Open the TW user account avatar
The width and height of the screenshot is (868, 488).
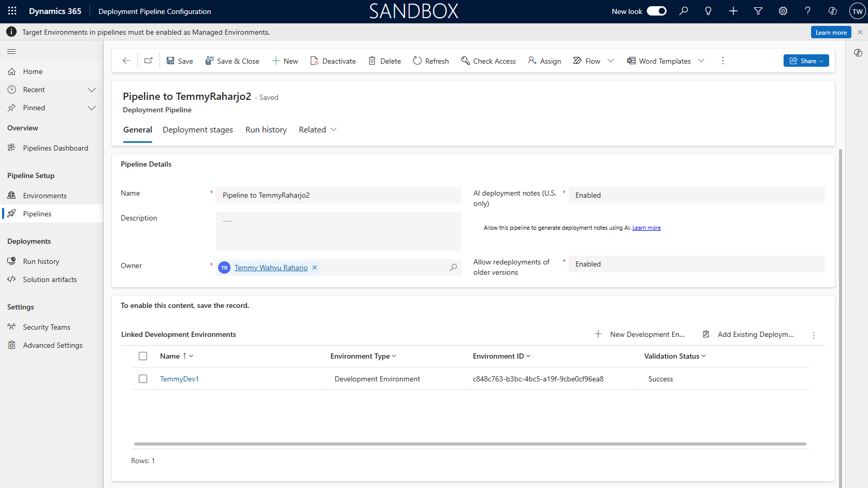pos(858,11)
